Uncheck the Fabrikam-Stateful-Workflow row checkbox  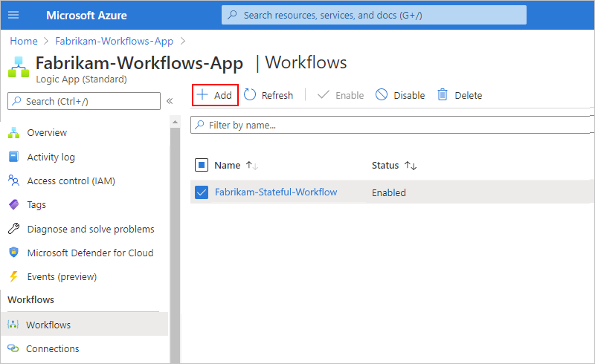202,192
